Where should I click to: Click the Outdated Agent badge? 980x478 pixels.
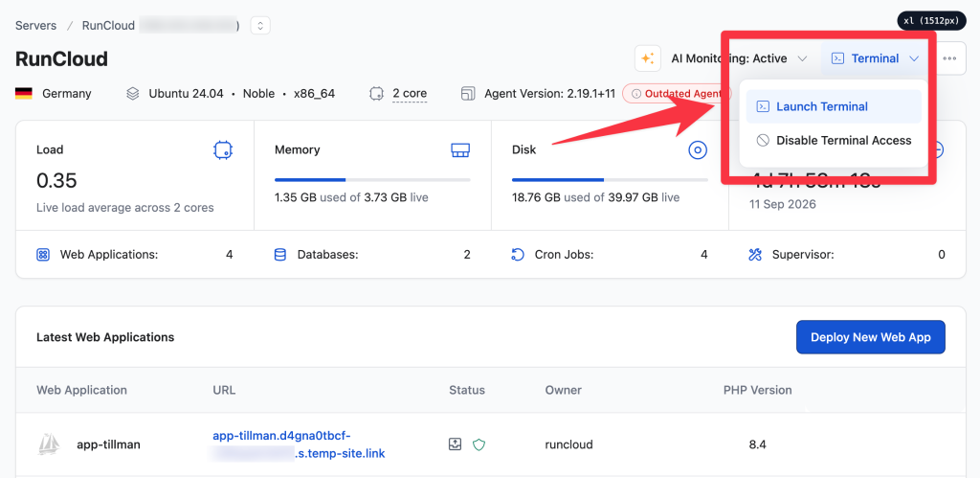click(x=677, y=94)
